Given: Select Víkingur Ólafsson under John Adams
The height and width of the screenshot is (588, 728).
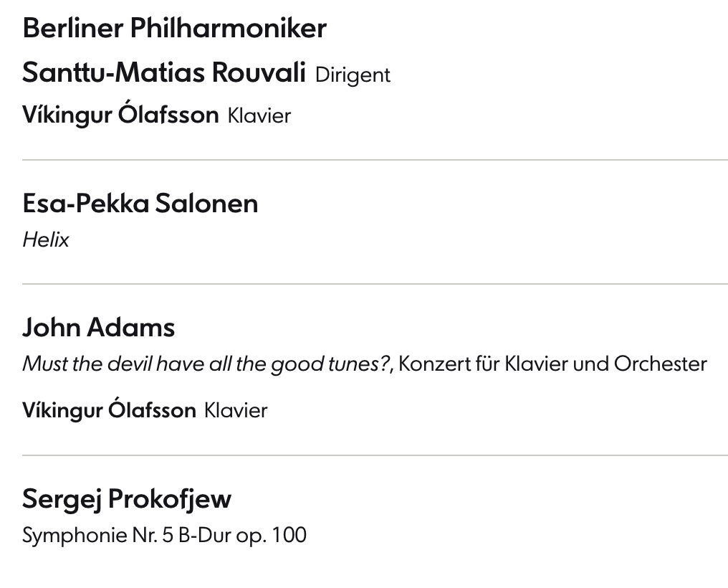Looking at the screenshot, I should (109, 410).
